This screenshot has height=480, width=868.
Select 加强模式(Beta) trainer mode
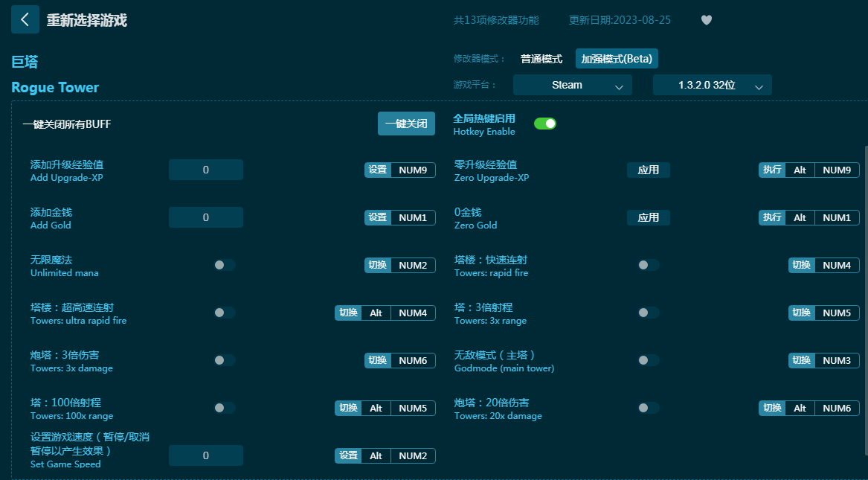pos(617,59)
